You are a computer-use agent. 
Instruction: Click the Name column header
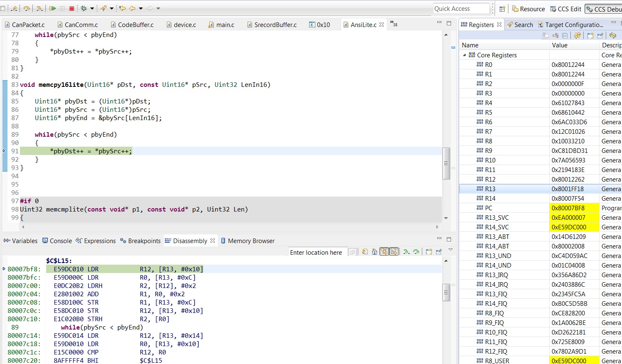pos(504,45)
